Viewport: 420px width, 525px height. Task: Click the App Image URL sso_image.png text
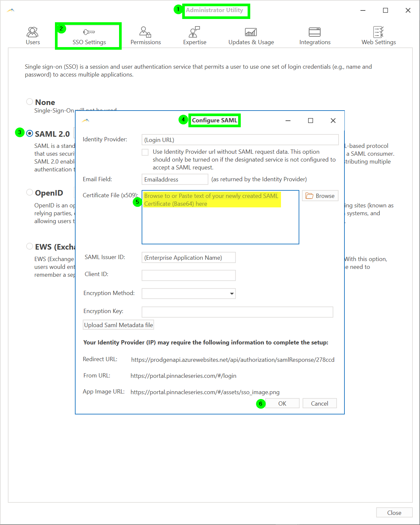pos(205,392)
